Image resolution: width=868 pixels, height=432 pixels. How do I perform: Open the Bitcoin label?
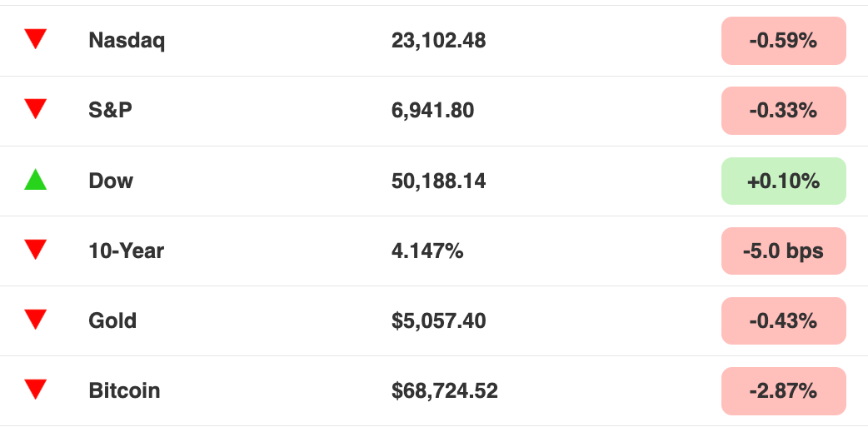coord(125,390)
